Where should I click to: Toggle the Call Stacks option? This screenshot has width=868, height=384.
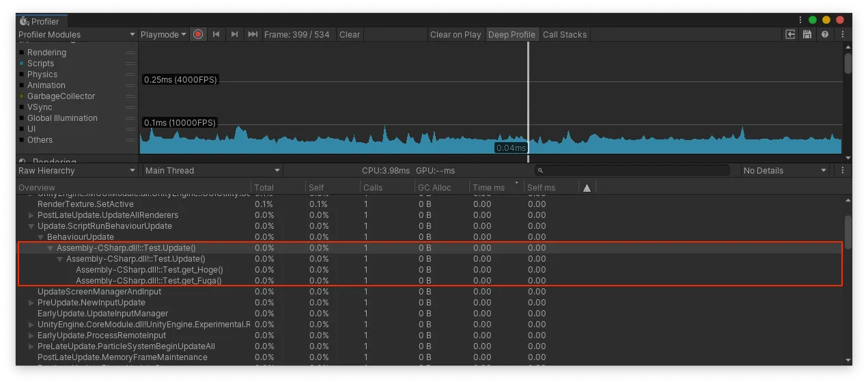coord(564,34)
